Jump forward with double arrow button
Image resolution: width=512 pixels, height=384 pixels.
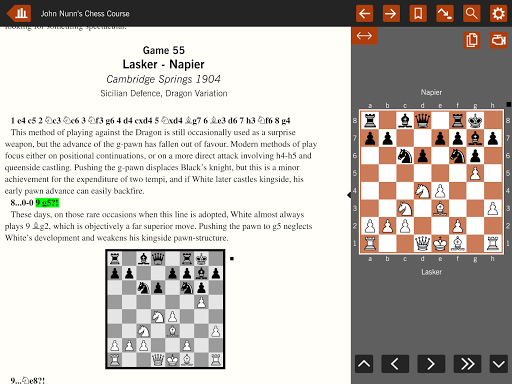pos(467,364)
